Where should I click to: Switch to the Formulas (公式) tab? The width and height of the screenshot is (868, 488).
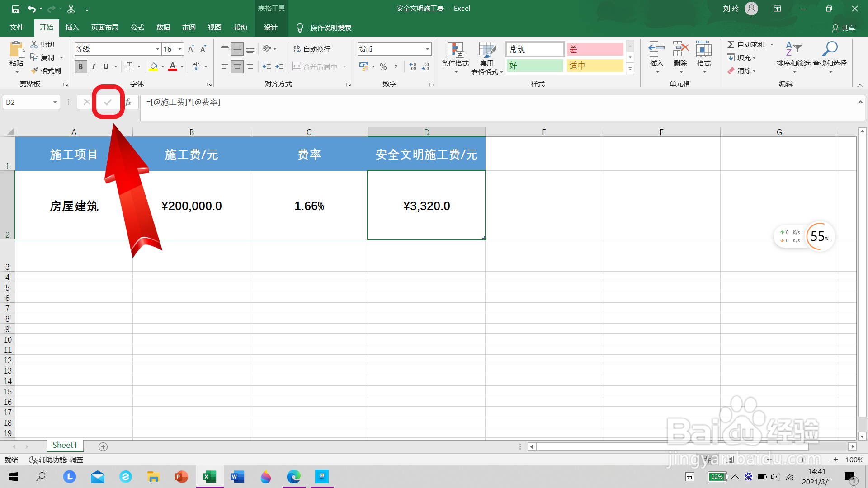click(x=137, y=28)
